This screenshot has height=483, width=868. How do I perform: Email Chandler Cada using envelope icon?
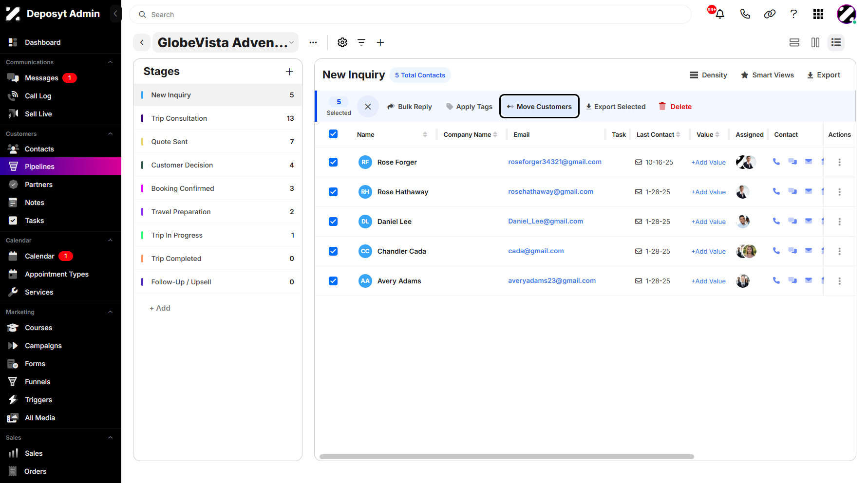[809, 250]
